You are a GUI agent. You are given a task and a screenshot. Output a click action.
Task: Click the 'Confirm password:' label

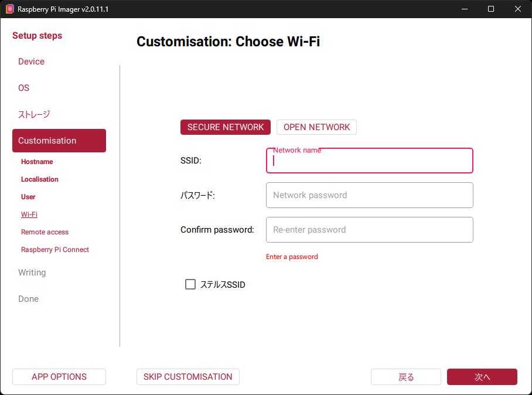coord(217,230)
